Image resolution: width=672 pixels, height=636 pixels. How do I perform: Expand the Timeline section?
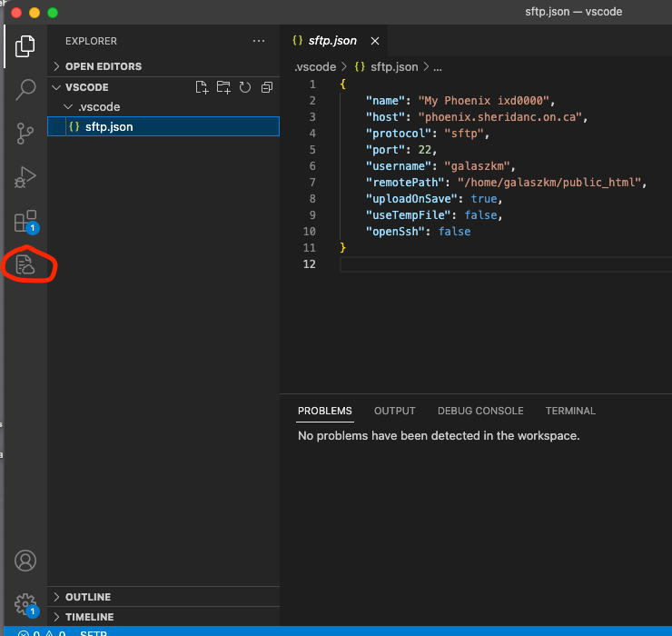point(89,617)
